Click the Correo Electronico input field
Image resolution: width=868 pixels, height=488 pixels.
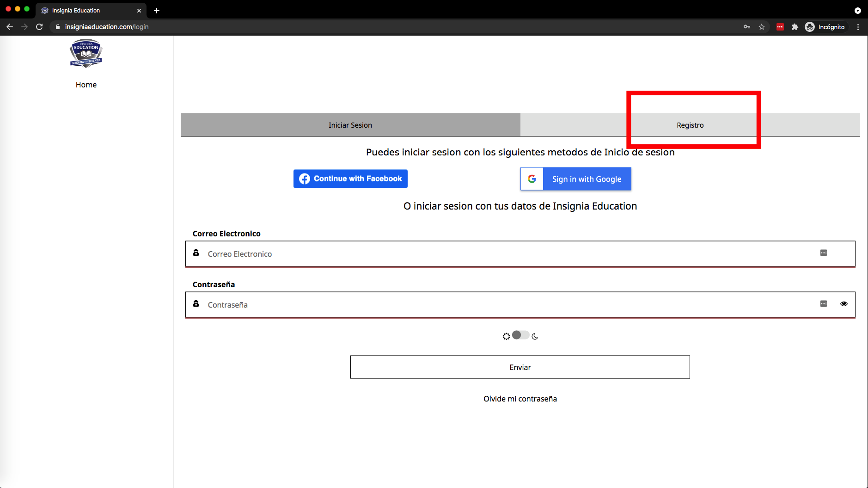(x=508, y=254)
